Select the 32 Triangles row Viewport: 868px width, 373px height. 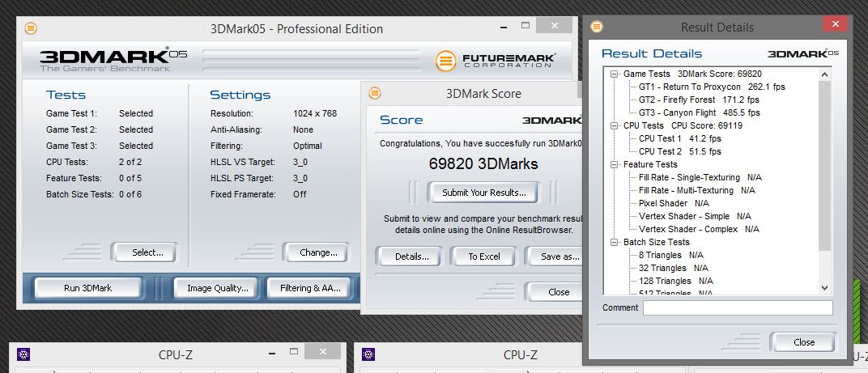pos(673,268)
